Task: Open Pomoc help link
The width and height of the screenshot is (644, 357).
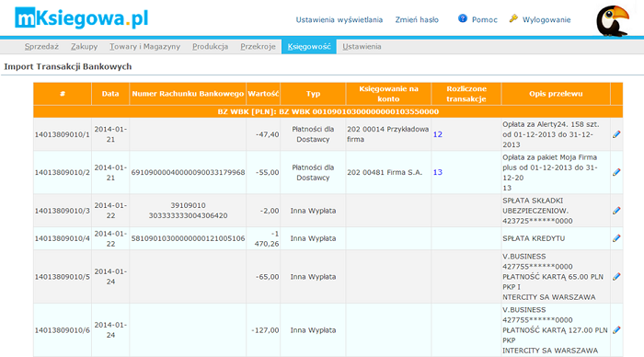Action: click(485, 19)
